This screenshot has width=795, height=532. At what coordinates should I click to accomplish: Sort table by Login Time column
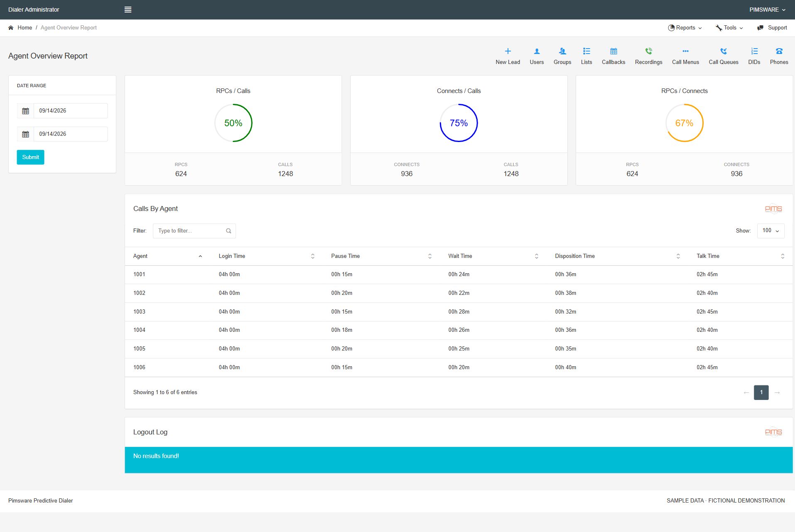coord(267,256)
